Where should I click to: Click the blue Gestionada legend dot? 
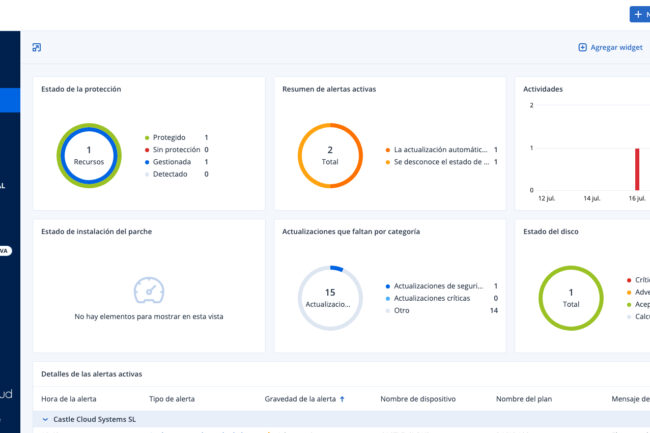147,162
